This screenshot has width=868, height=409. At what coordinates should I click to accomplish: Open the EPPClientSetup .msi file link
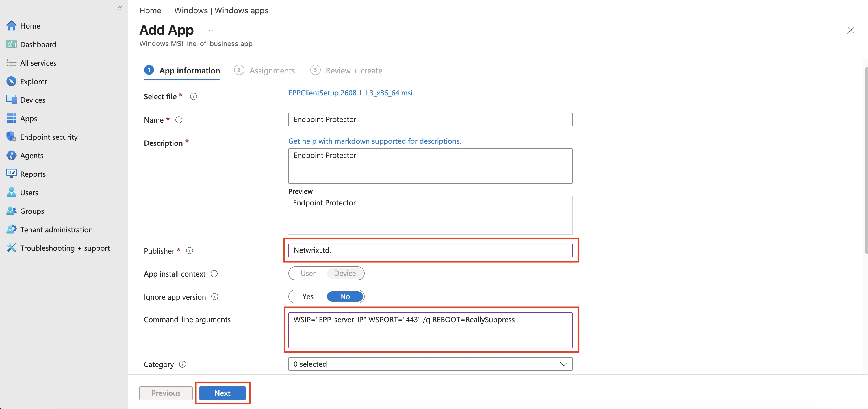point(350,93)
